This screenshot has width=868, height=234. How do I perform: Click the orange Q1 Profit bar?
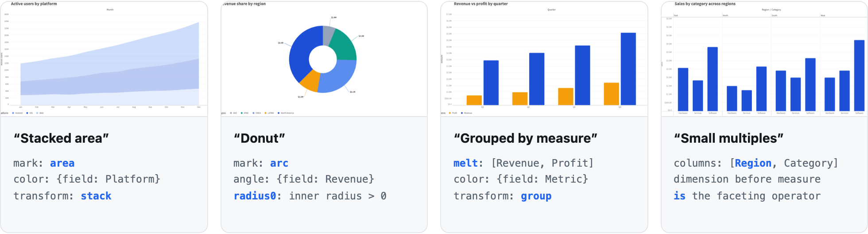474,100
